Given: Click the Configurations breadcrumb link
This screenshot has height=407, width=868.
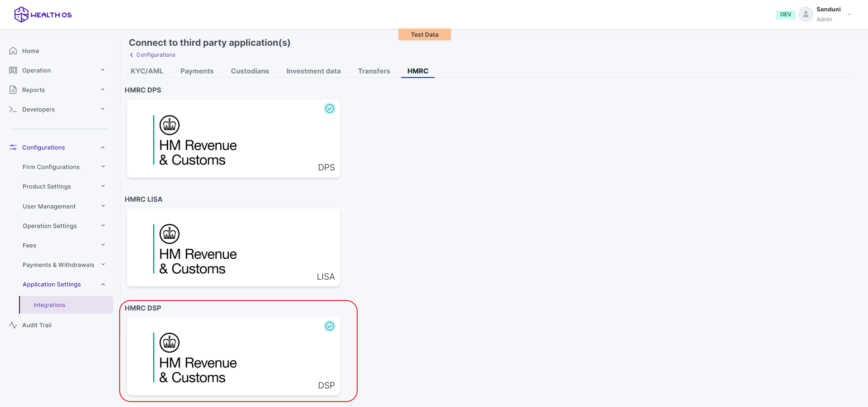Looking at the screenshot, I should point(156,55).
